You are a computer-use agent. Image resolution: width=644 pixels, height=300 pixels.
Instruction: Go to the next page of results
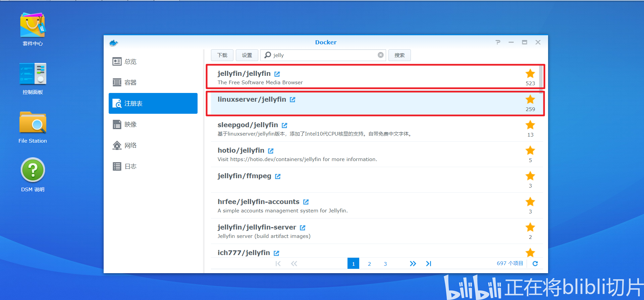tap(413, 263)
